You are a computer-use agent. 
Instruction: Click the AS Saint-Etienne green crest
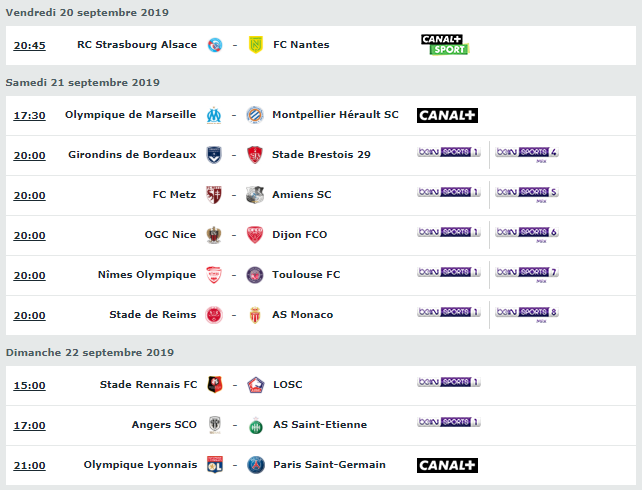(255, 426)
